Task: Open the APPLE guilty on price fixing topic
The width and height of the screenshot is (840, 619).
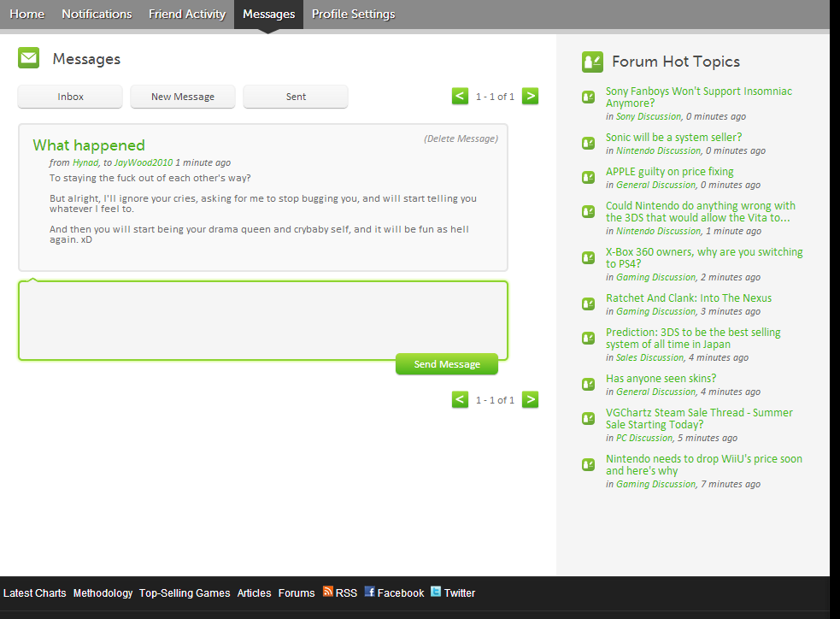Action: click(669, 172)
